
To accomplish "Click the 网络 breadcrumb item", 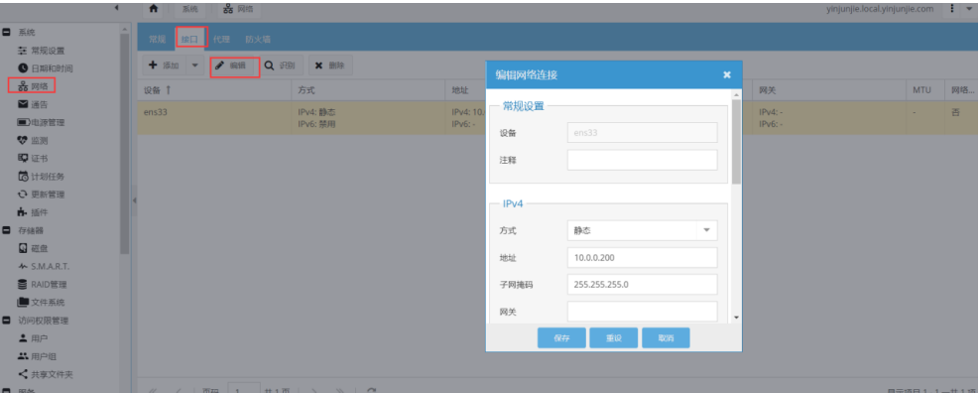I will coord(239,9).
